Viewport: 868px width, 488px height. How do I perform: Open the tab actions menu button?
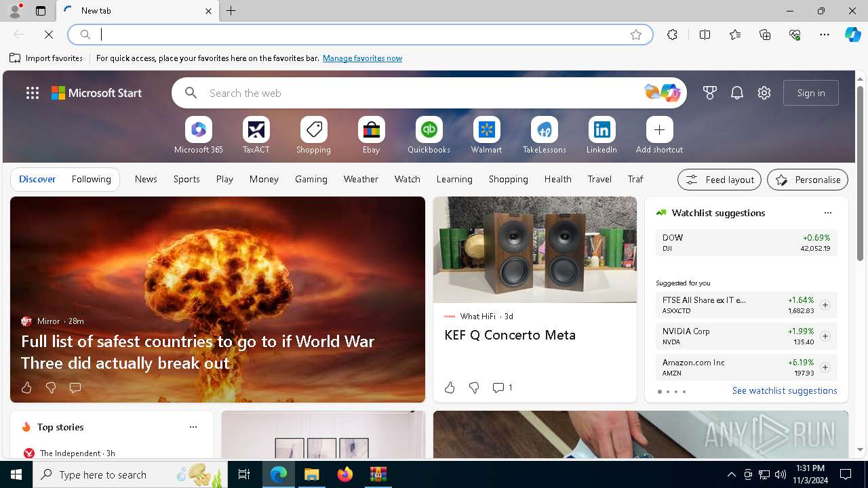point(41,11)
